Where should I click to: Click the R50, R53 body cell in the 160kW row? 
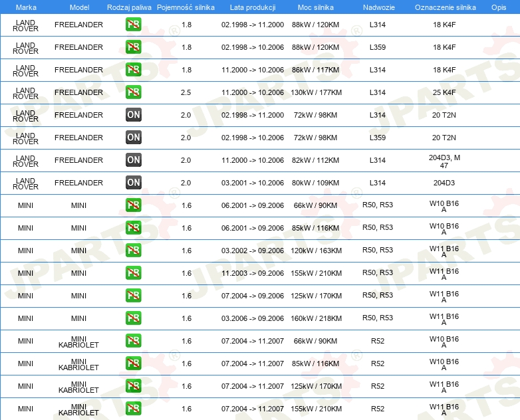click(378, 318)
